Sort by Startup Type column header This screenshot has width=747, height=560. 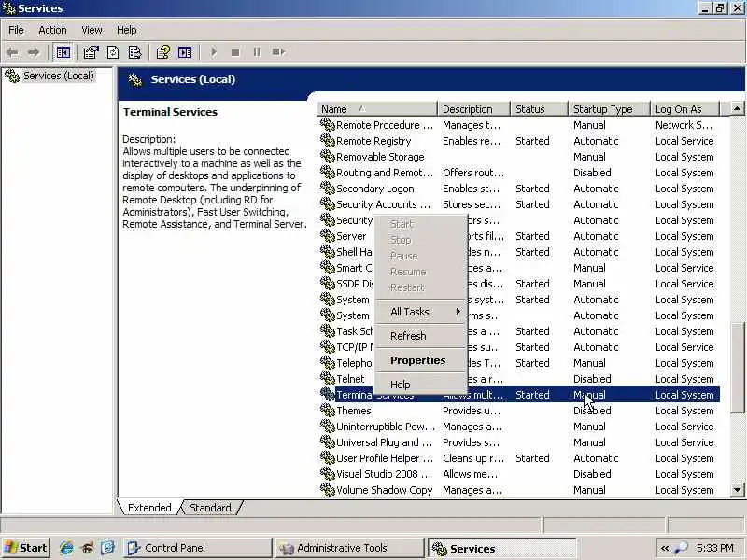tap(609, 109)
